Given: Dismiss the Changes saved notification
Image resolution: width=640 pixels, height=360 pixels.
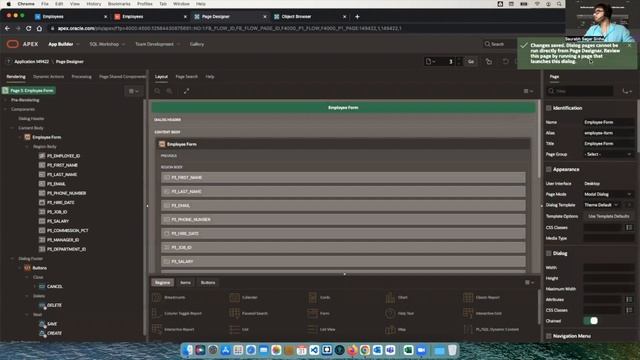Looking at the screenshot, I should click(629, 45).
